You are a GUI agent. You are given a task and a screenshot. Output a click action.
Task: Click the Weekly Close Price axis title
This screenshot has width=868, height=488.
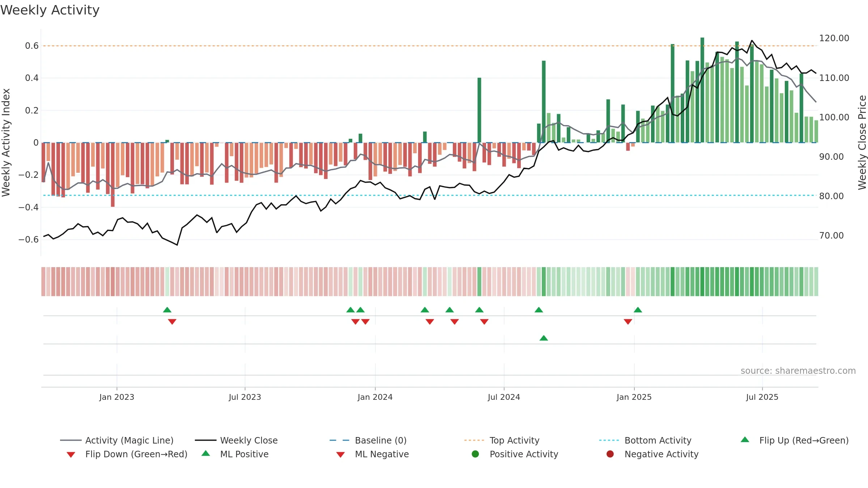coord(862,142)
